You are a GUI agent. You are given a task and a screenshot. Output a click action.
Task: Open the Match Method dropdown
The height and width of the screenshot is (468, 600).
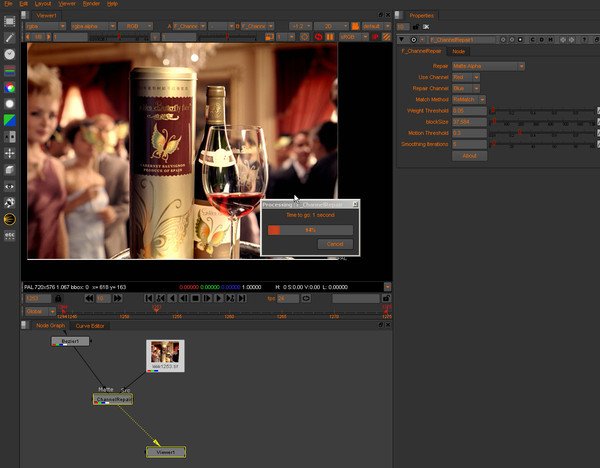(x=469, y=99)
